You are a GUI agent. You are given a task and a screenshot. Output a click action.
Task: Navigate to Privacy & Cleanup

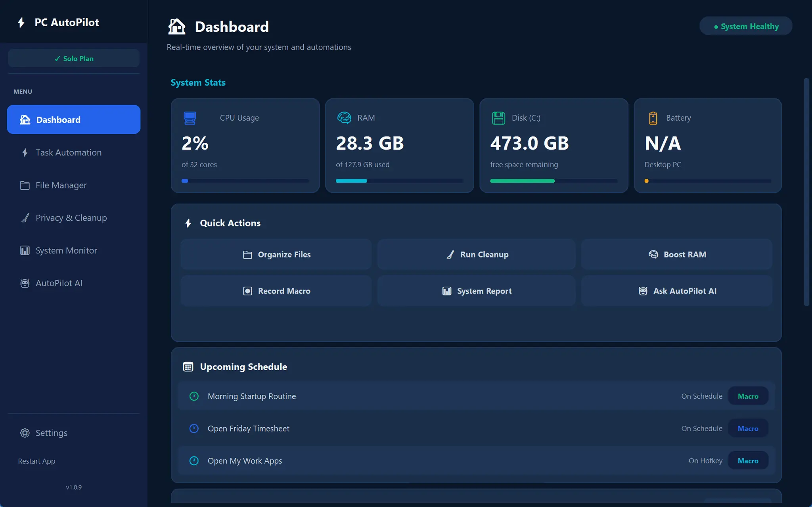pyautogui.click(x=74, y=218)
